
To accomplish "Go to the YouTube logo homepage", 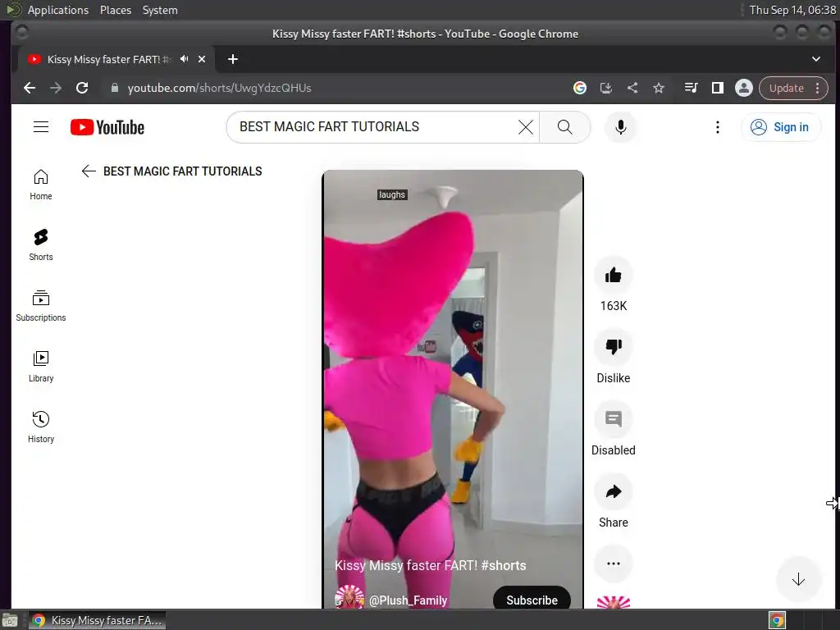I will (107, 127).
